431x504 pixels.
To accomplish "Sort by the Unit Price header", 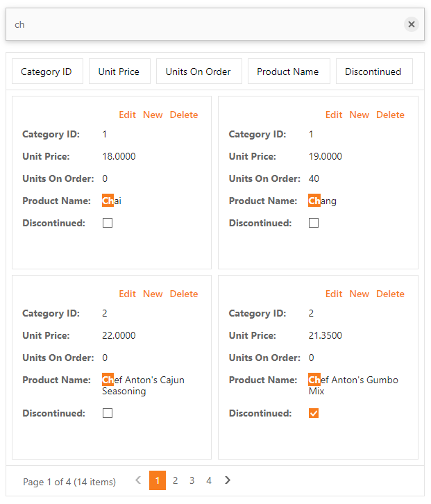I will [119, 72].
